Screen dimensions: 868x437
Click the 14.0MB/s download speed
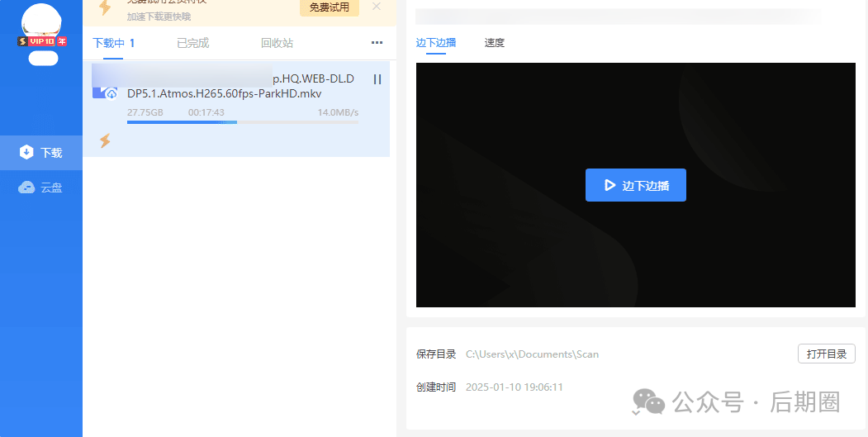pyautogui.click(x=338, y=112)
